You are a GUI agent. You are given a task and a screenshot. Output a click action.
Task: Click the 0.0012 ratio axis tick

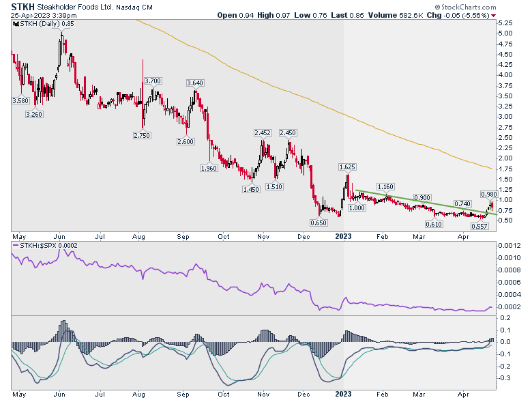coord(509,246)
